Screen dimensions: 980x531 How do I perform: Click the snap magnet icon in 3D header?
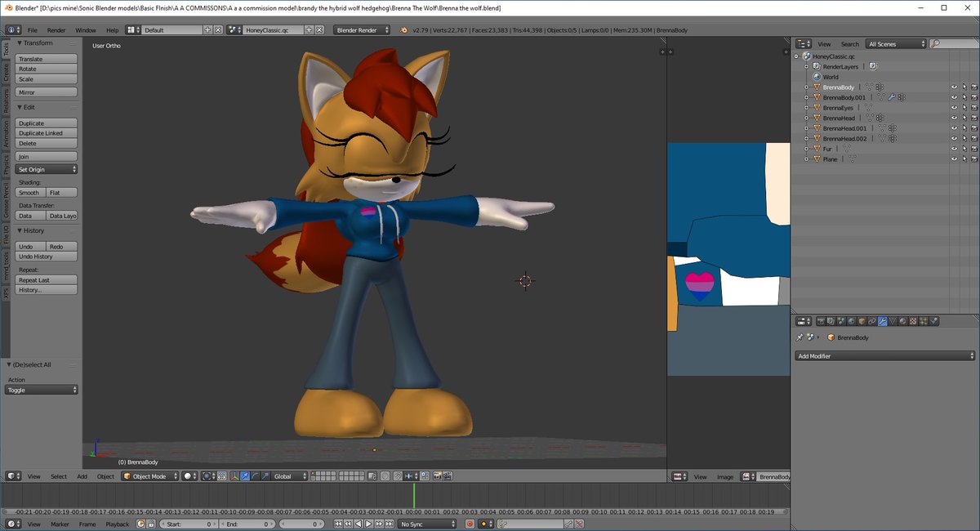coord(397,476)
